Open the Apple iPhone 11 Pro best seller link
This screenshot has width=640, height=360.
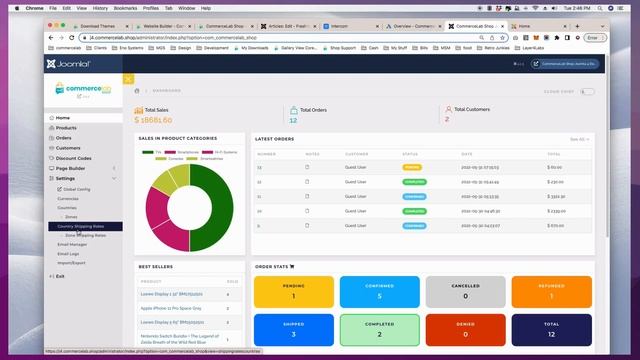tap(171, 308)
